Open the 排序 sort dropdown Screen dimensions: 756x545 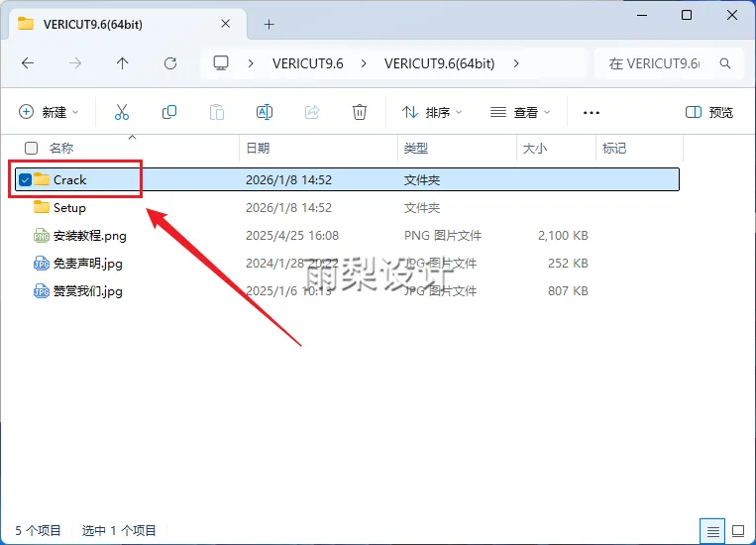tap(432, 112)
